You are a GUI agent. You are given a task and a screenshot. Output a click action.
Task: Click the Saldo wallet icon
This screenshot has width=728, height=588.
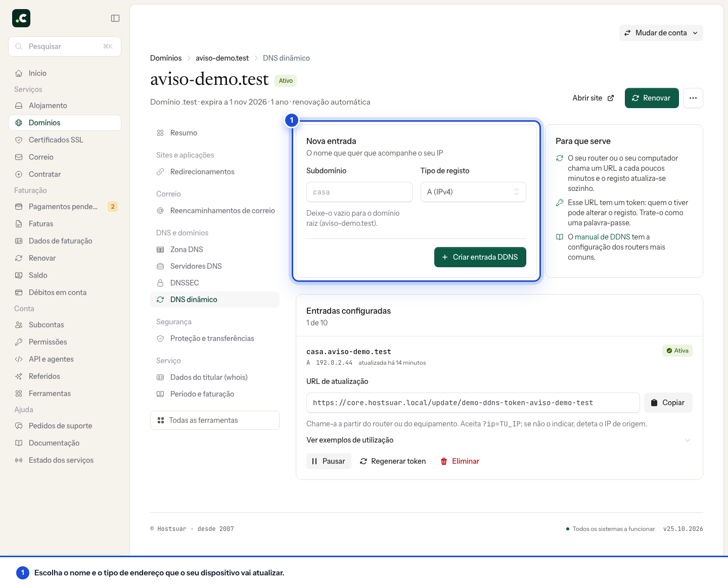click(19, 275)
